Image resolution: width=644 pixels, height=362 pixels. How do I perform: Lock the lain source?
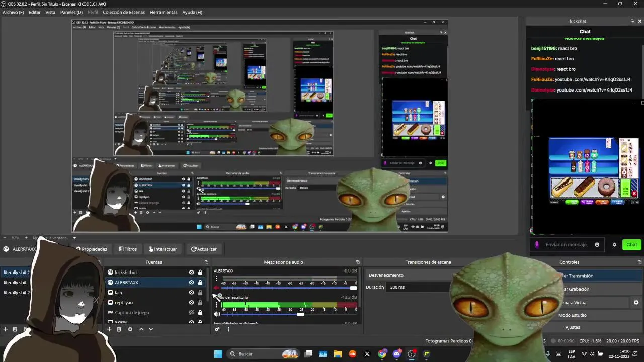200,293
